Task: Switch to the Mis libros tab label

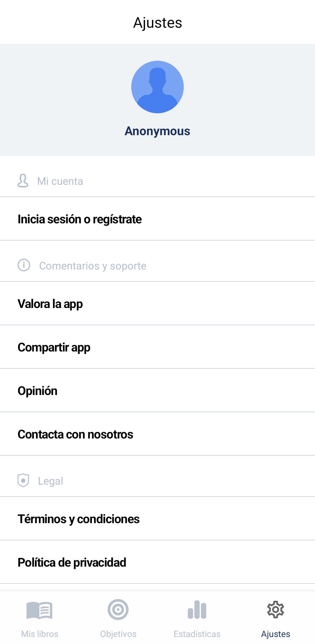Action: coord(40,634)
